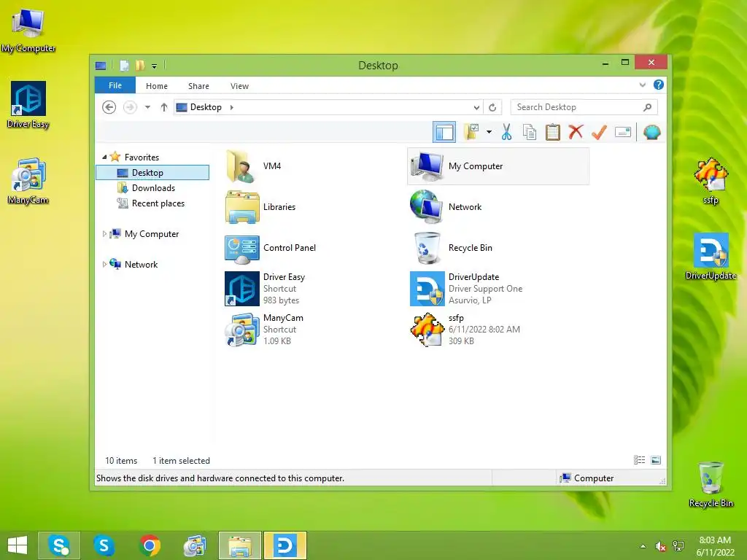747x560 pixels.
Task: Click the New folder quick access icon
Action: point(139,66)
